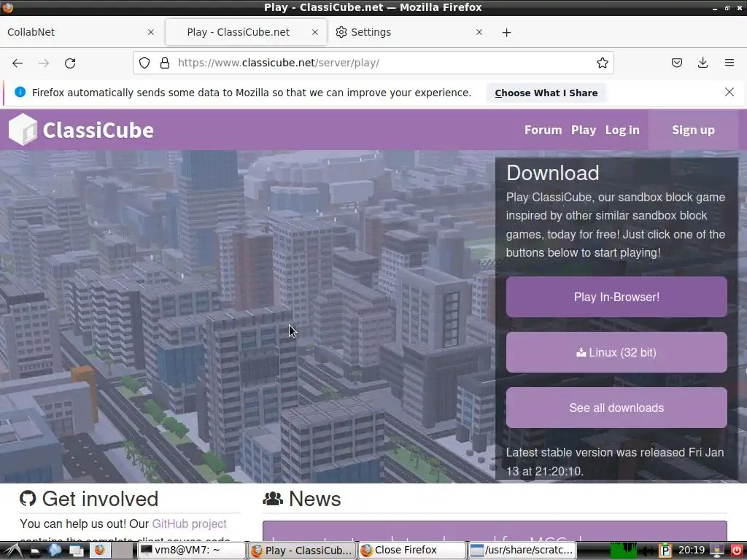Image resolution: width=747 pixels, height=560 pixels.
Task: Click the Download heading text
Action: pos(553,173)
